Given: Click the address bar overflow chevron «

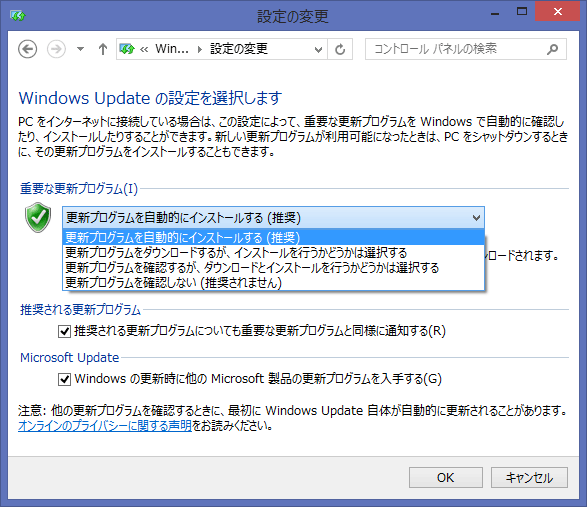Looking at the screenshot, I should 144,49.
